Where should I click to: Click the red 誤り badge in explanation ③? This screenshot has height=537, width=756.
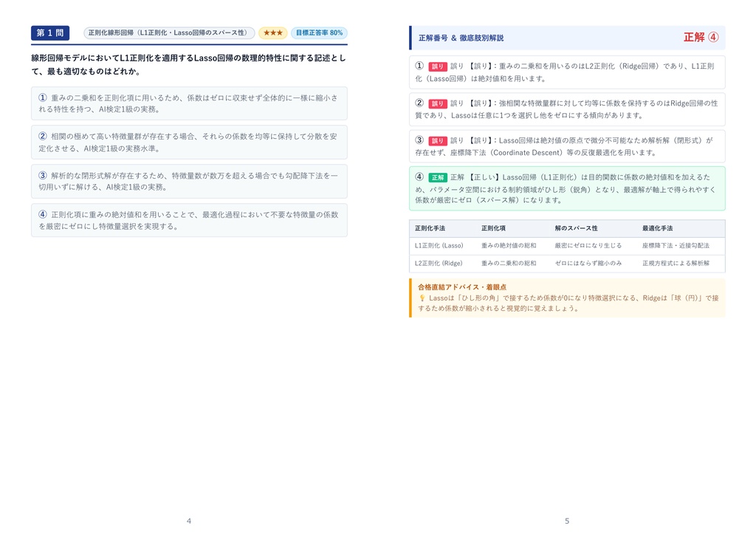tap(438, 140)
